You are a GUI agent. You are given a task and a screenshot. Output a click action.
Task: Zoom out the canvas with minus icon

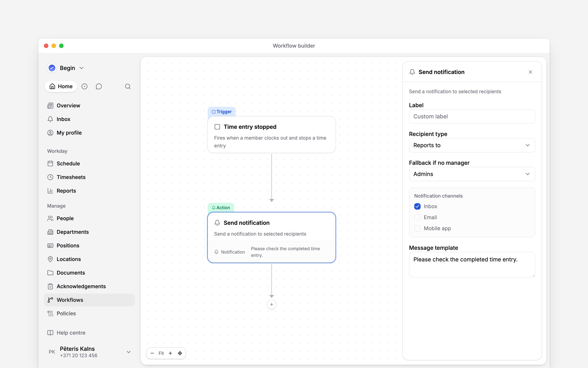pos(152,353)
